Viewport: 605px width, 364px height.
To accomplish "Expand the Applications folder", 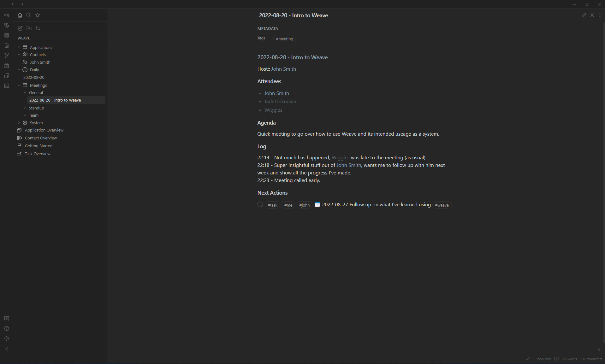I will tap(19, 47).
